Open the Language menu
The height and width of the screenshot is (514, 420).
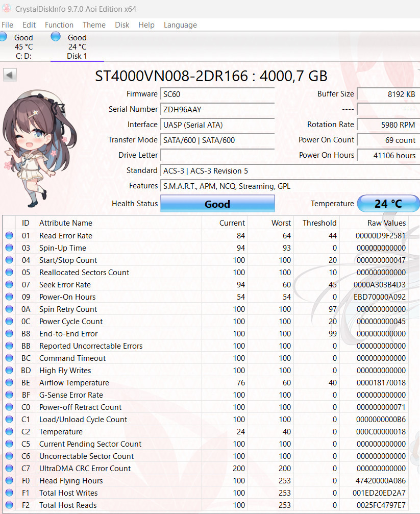[x=180, y=25]
